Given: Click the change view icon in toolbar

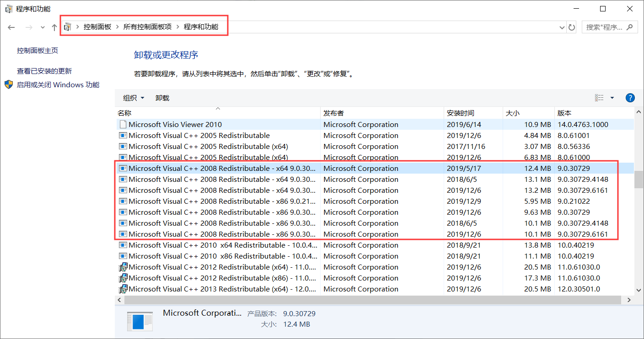Looking at the screenshot, I should (x=599, y=98).
